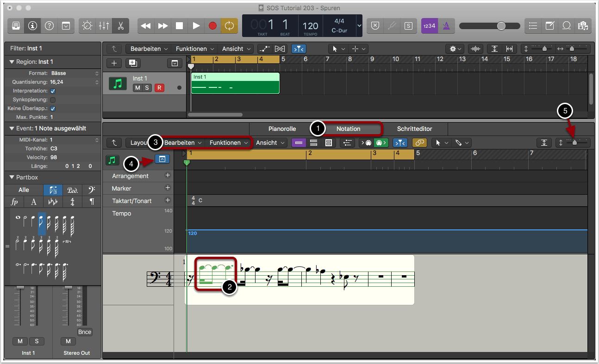The image size is (599, 364).
Task: Open the Smart Controls dial icon
Action: 87,26
